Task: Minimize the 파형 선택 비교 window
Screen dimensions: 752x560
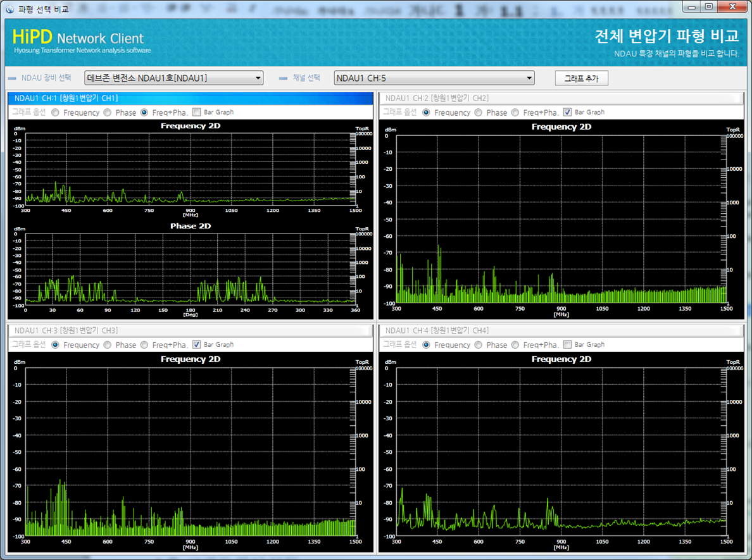Action: [692, 7]
